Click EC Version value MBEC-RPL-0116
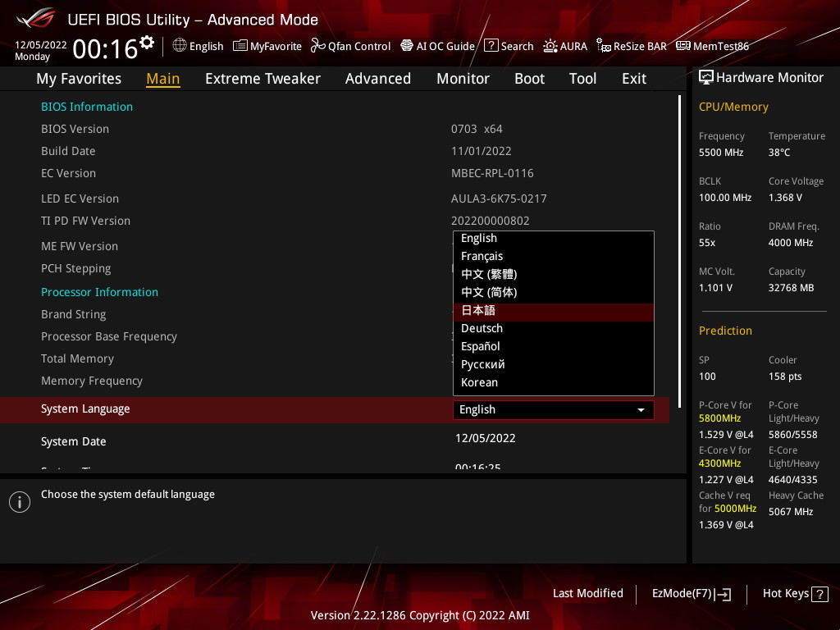The width and height of the screenshot is (840, 630). (492, 174)
